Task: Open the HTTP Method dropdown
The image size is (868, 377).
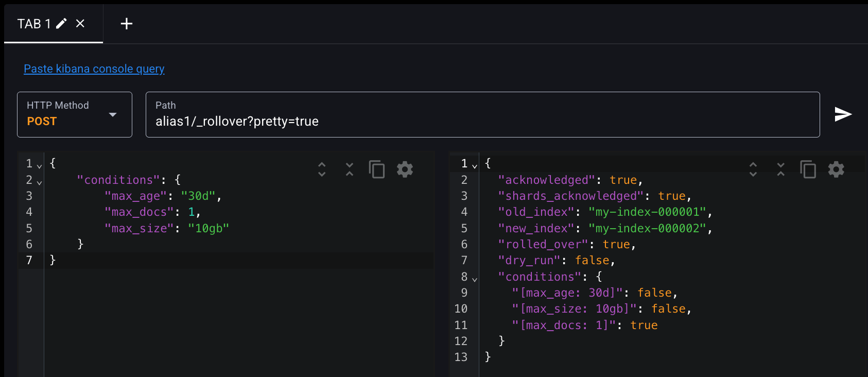Action: pos(75,114)
